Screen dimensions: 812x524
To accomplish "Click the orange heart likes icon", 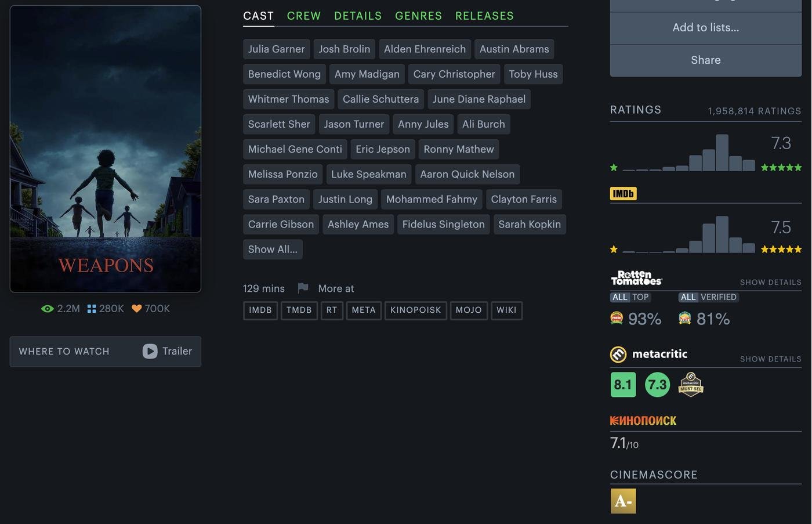I will [137, 309].
